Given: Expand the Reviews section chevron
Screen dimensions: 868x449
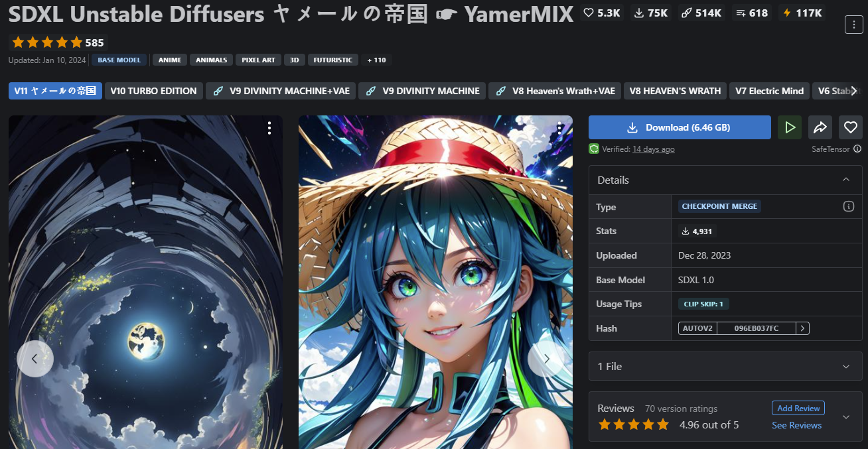Looking at the screenshot, I should point(846,417).
